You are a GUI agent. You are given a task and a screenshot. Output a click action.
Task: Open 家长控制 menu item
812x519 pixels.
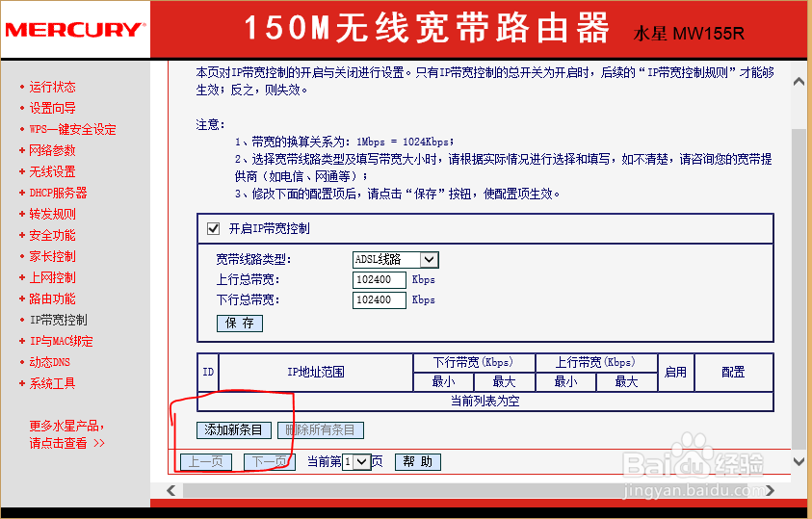tap(52, 257)
